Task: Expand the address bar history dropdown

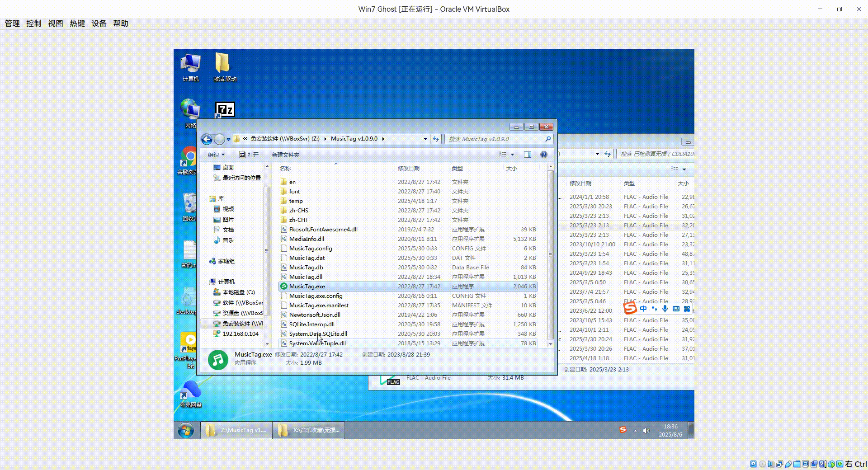Action: pos(425,139)
